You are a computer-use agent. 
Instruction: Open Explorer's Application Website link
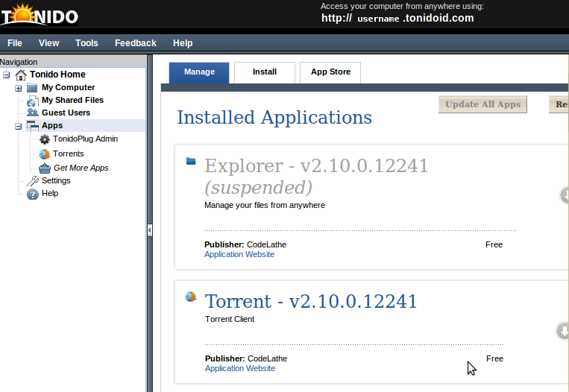point(239,255)
